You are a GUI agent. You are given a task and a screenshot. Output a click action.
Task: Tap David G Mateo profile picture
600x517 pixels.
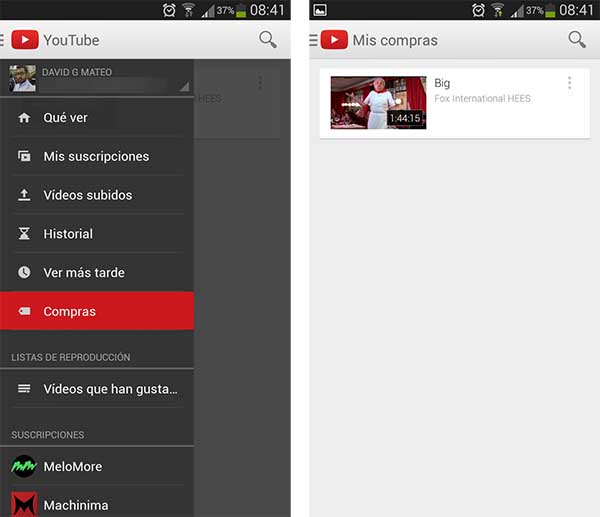pyautogui.click(x=23, y=78)
